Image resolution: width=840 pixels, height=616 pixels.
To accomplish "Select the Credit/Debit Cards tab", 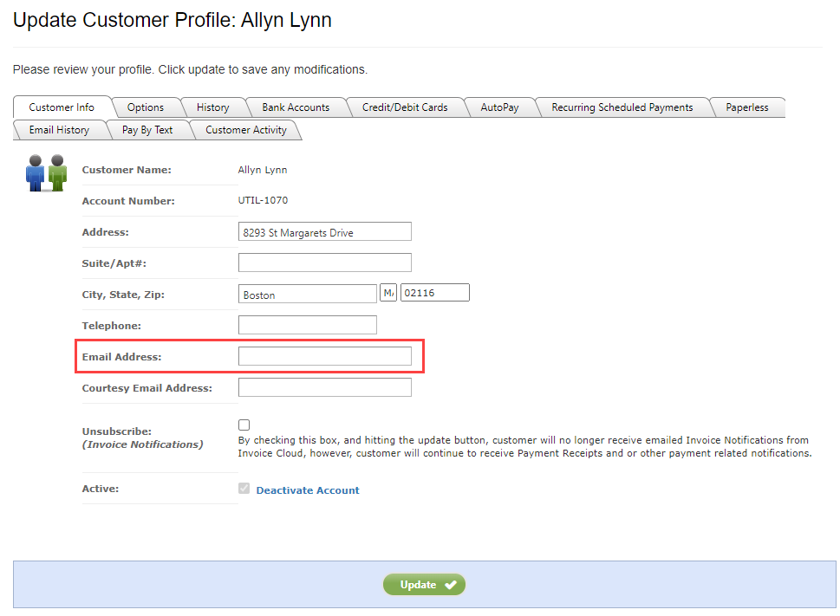I will pos(405,107).
